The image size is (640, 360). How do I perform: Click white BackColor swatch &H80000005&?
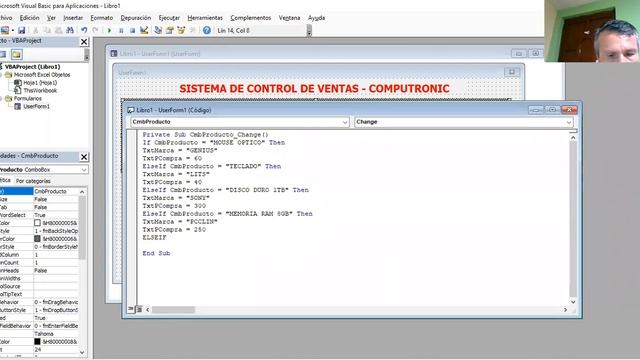click(37, 223)
